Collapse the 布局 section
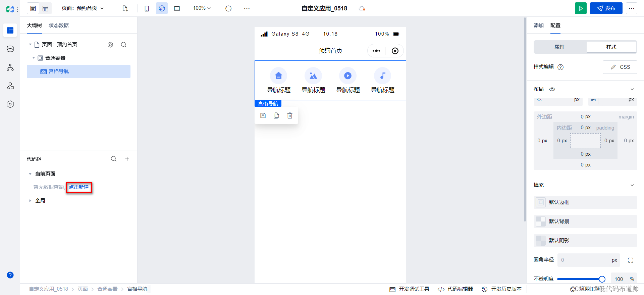This screenshot has height=295, width=644. pyautogui.click(x=632, y=89)
